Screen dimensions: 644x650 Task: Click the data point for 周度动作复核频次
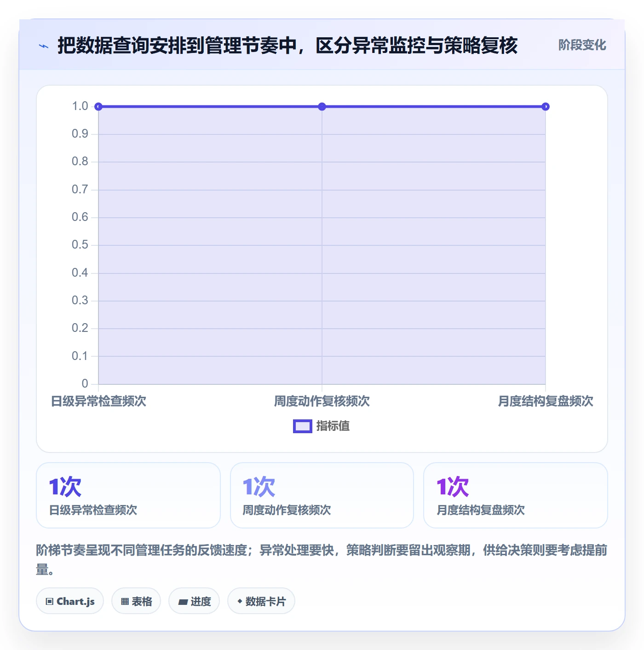[x=322, y=107]
